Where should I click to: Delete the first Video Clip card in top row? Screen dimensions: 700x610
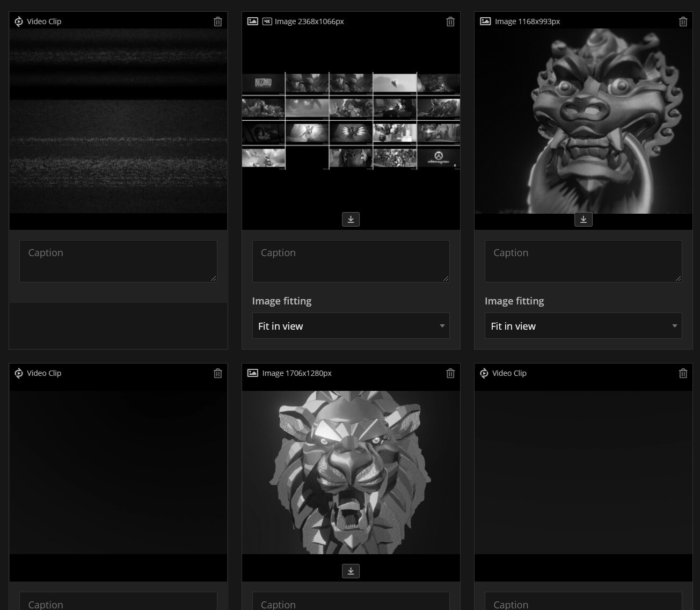pos(217,21)
